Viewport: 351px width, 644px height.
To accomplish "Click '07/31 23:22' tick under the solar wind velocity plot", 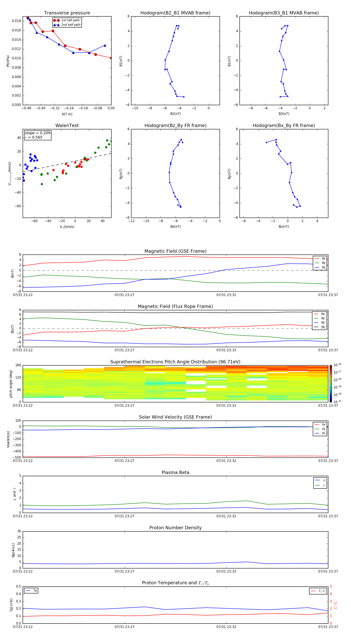I will (23, 461).
